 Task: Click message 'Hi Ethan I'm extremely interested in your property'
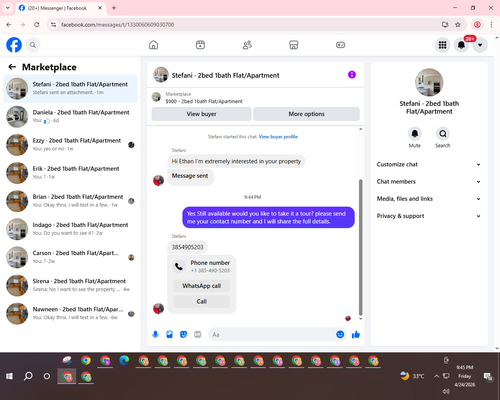coord(236,161)
